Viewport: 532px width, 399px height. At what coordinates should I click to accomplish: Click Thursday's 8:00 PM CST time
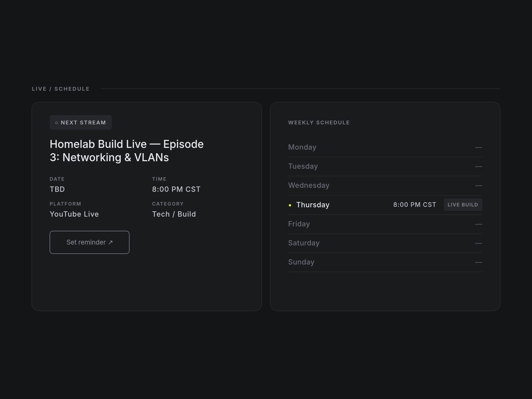pos(415,205)
